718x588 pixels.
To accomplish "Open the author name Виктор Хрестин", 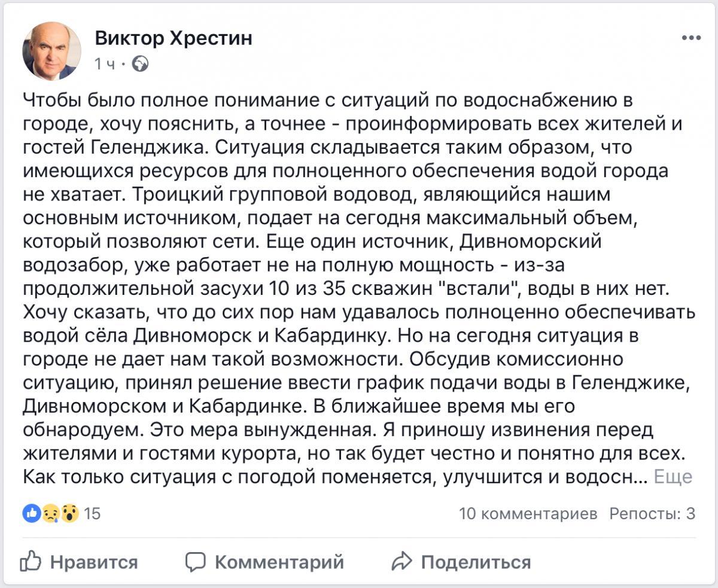I will 174,38.
